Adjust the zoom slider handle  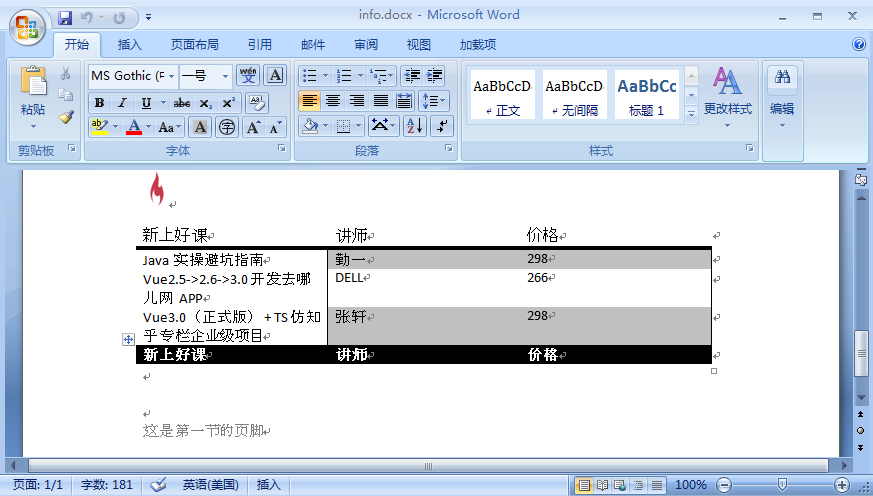782,485
